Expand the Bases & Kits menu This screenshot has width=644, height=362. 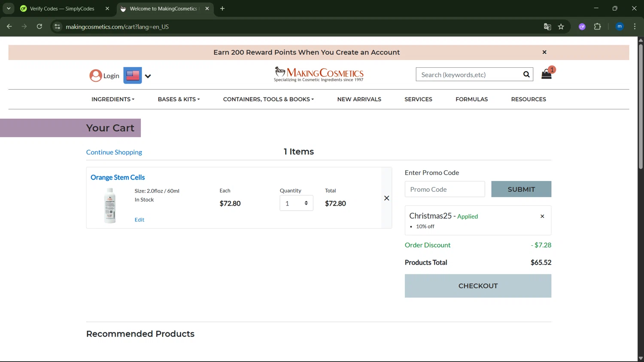179,99
